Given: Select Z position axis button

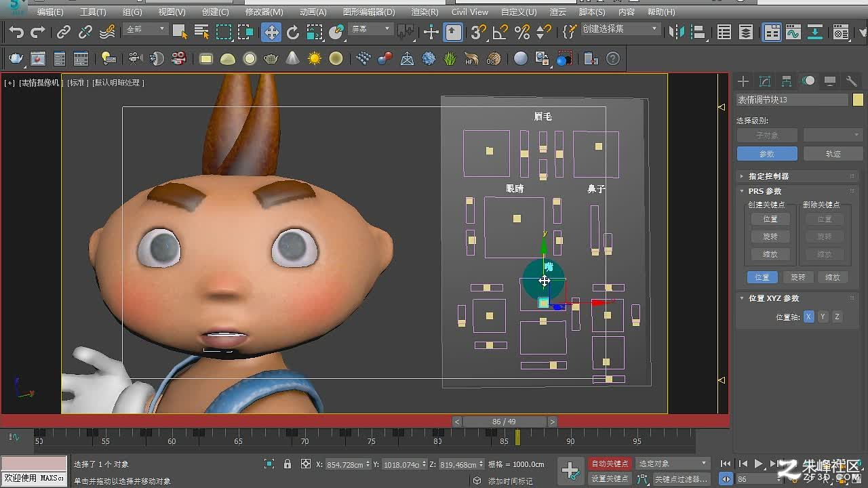Looking at the screenshot, I should (837, 317).
